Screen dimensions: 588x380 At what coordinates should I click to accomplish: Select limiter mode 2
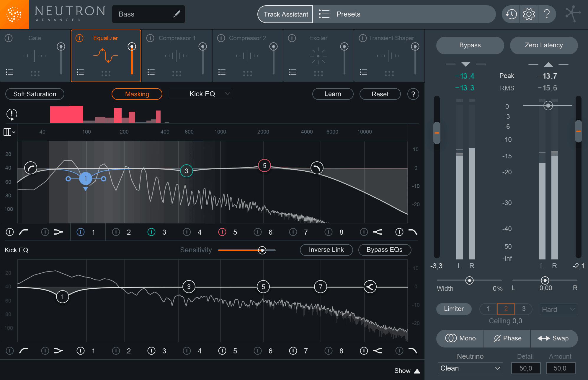pyautogui.click(x=506, y=309)
